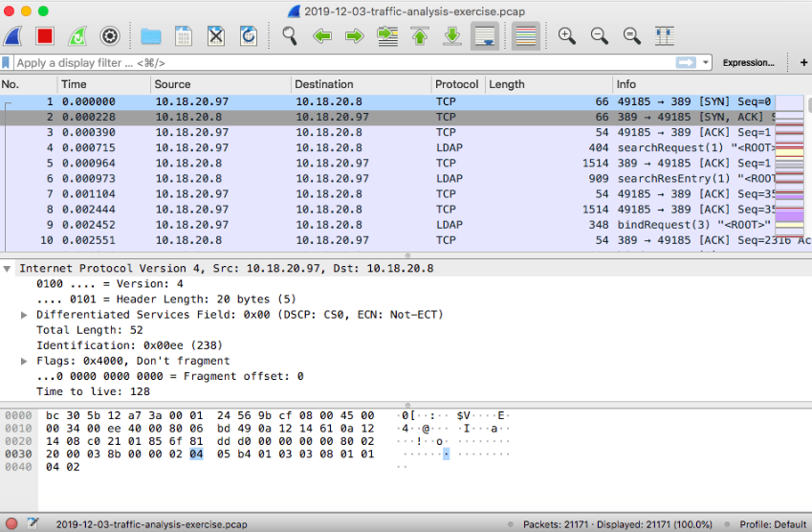
Task: Click Profile: Default in status bar
Action: tap(773, 524)
